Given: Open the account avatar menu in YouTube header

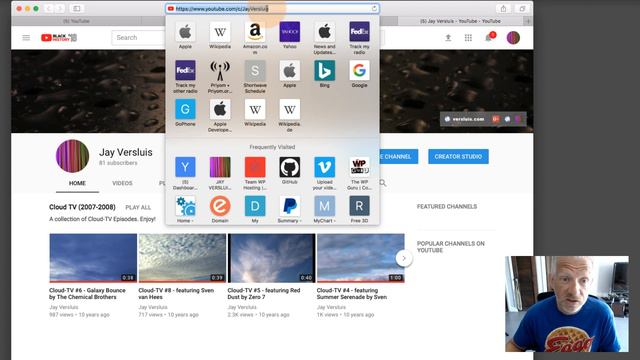Looking at the screenshot, I should 513,38.
